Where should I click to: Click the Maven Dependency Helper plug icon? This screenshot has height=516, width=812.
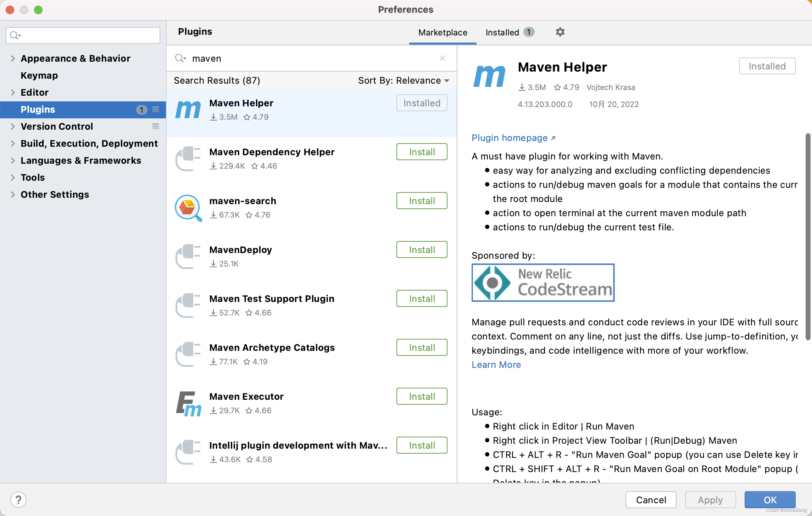(x=188, y=158)
